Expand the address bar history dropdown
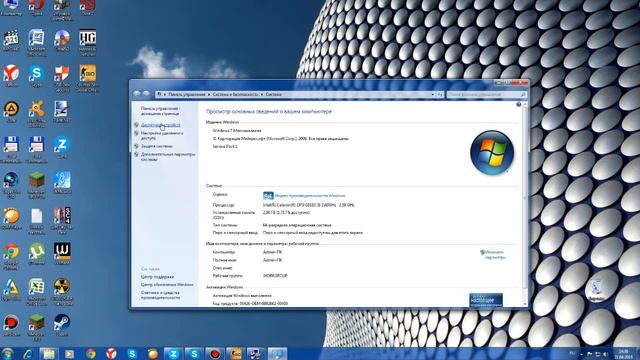 [x=432, y=94]
